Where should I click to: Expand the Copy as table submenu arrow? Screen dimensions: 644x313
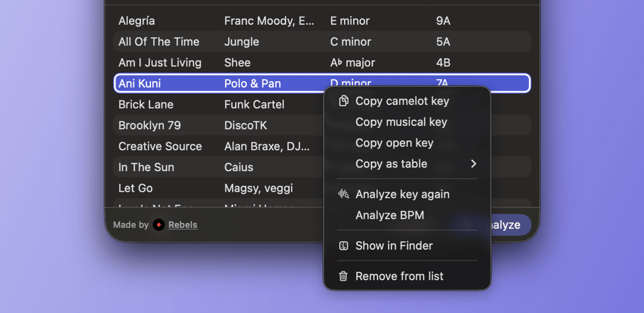473,164
